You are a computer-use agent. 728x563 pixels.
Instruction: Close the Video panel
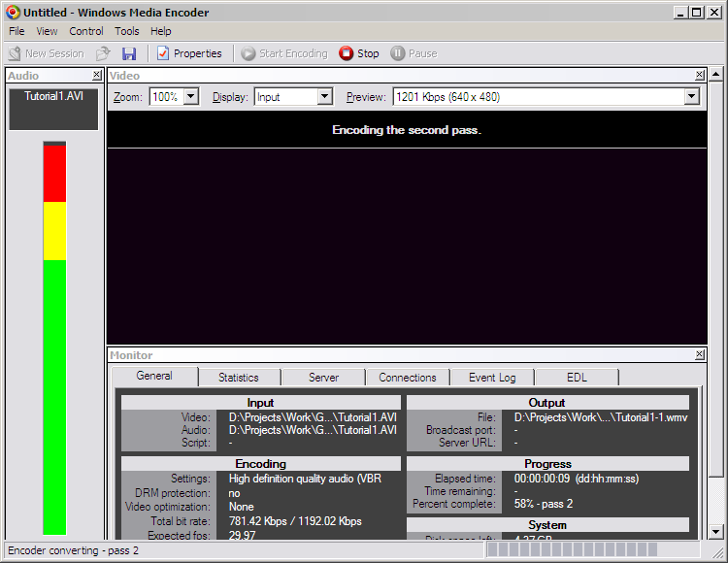pos(700,75)
